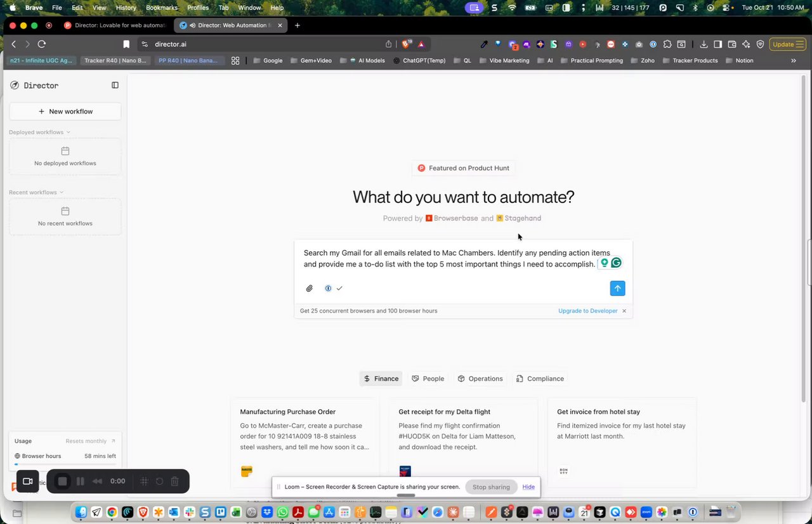Switch to Director: Lovable for web automation tab
Image resolution: width=812 pixels, height=524 pixels.
click(x=114, y=25)
